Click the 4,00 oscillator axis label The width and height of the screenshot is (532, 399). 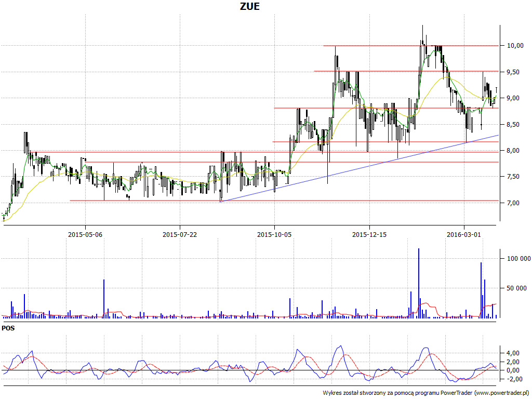[x=513, y=353]
